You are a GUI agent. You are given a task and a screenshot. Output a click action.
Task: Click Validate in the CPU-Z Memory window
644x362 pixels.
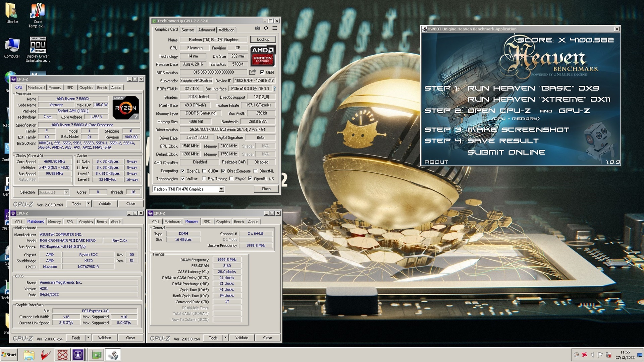(241, 338)
